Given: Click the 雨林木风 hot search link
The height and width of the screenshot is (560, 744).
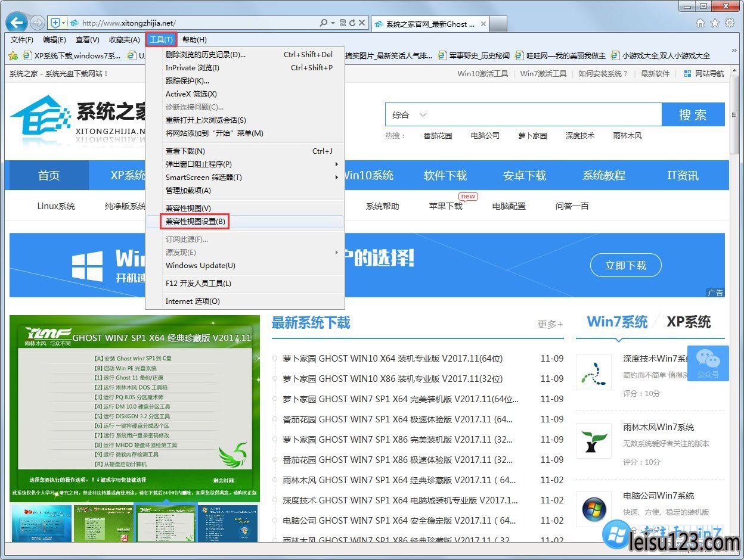Looking at the screenshot, I should (x=627, y=135).
